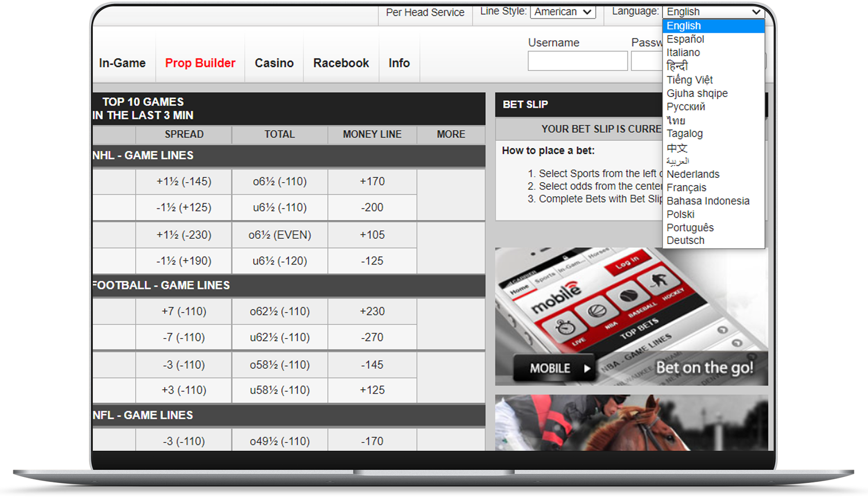The width and height of the screenshot is (868, 498).
Task: Click the NHL - GAME LINES header
Action: [289, 156]
